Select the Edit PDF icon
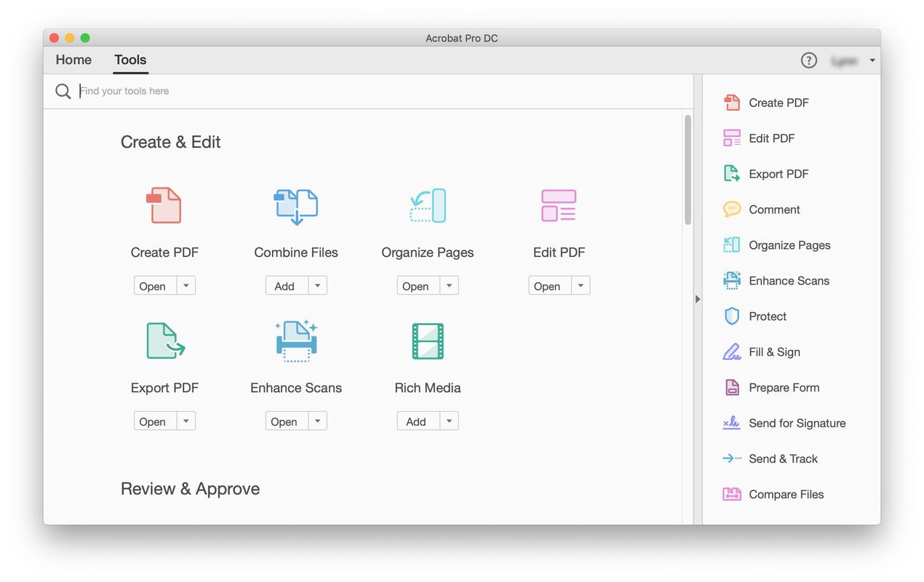This screenshot has width=924, height=582. (559, 205)
